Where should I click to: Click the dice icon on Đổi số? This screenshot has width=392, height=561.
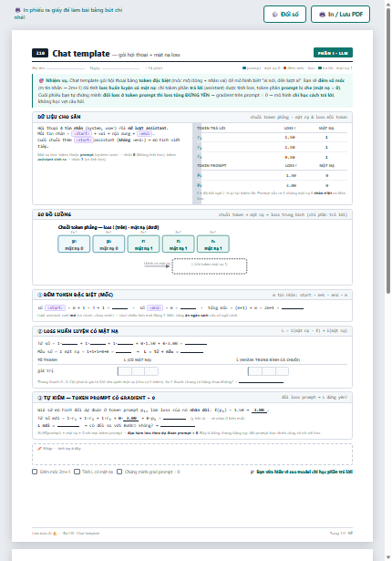pos(274,15)
